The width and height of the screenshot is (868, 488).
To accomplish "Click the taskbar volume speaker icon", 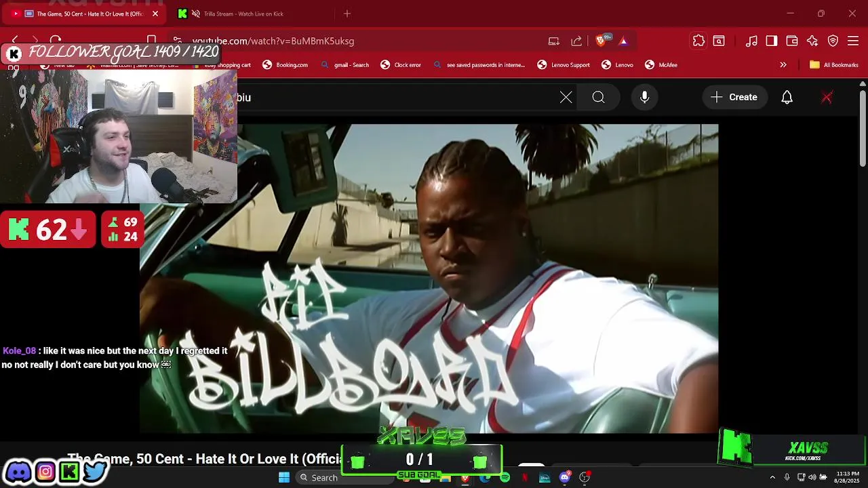I will 812,478.
